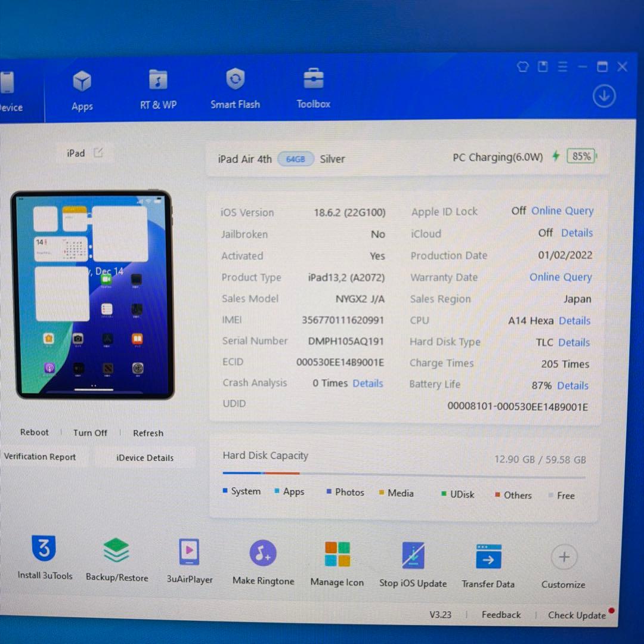Refresh the device information
The width and height of the screenshot is (644, 644).
pos(148,432)
